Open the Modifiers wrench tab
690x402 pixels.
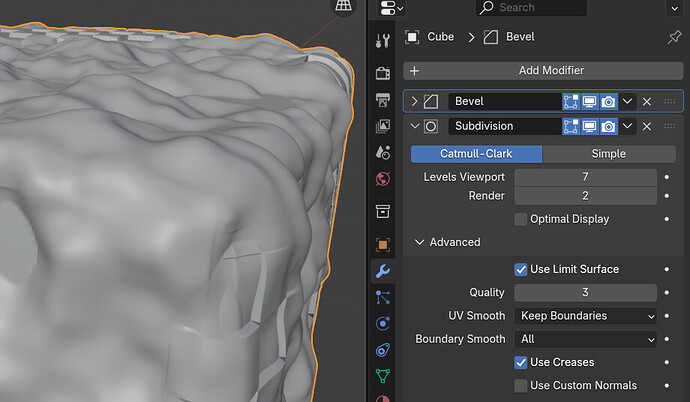(382, 271)
